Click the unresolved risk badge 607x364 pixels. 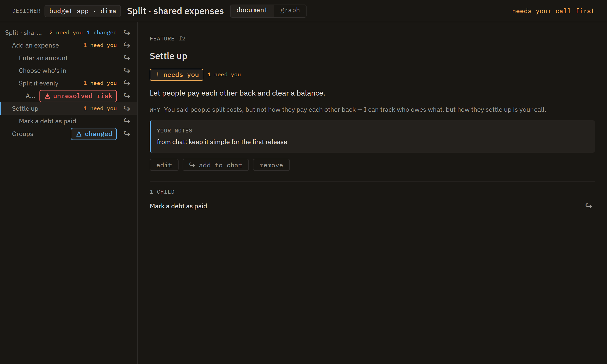click(78, 96)
